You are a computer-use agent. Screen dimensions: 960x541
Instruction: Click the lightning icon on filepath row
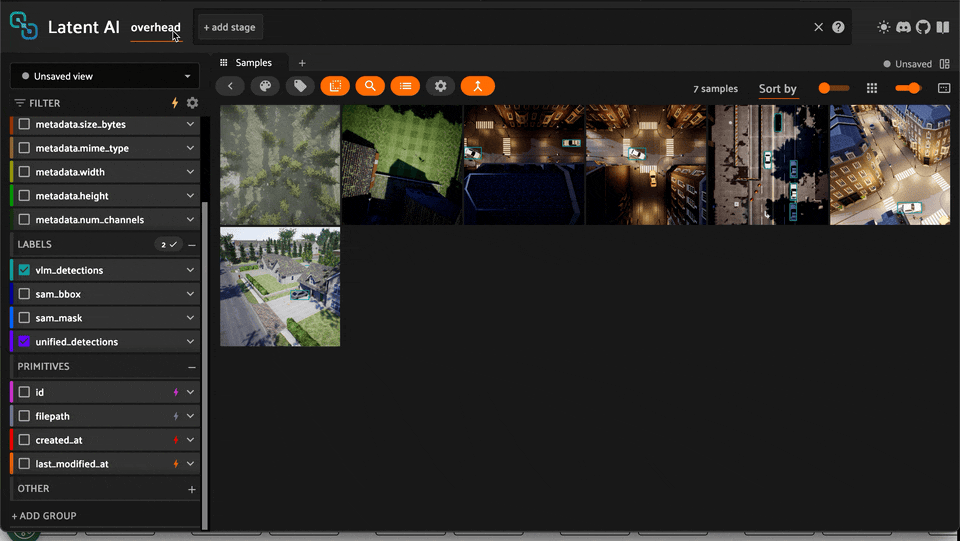pyautogui.click(x=176, y=416)
